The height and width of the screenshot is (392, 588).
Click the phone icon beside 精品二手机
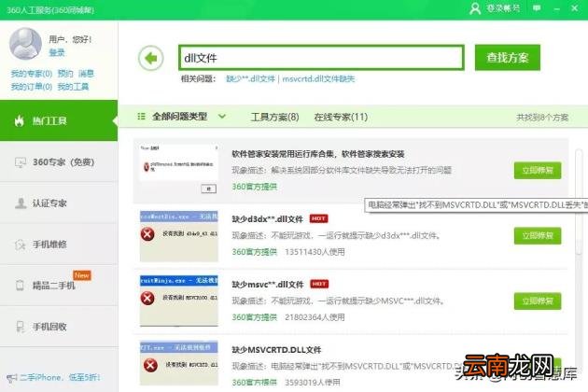(x=20, y=285)
